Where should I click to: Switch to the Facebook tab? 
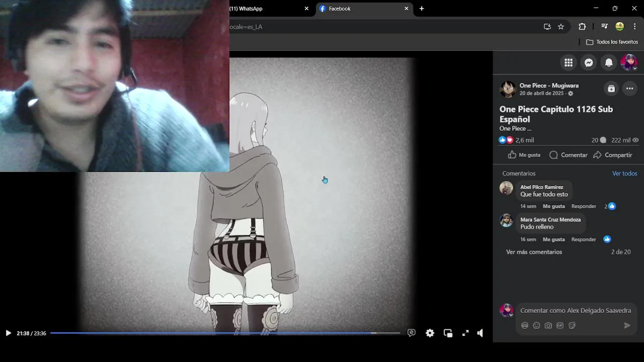(x=365, y=9)
